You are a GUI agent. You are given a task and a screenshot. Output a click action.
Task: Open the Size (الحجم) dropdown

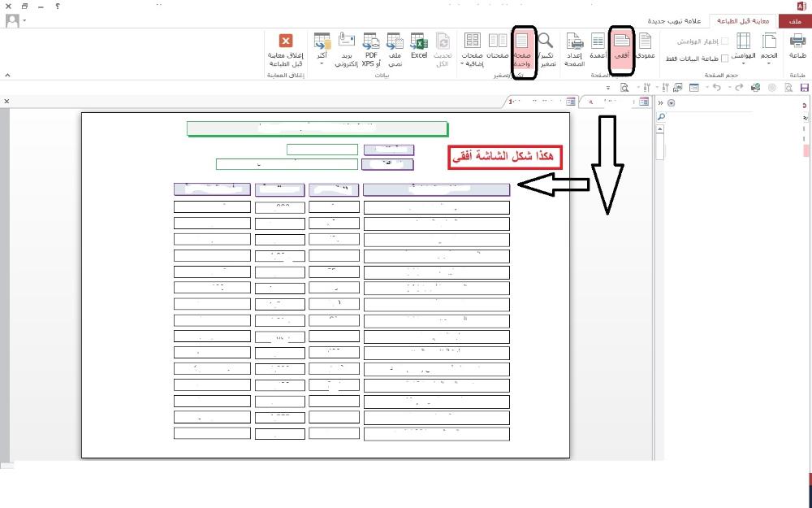[x=768, y=49]
